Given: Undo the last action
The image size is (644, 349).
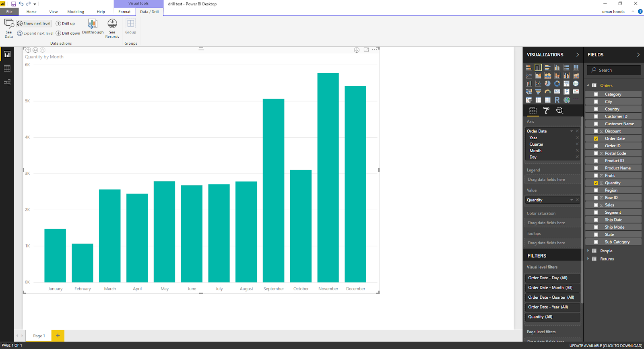Looking at the screenshot, I should tap(21, 4).
